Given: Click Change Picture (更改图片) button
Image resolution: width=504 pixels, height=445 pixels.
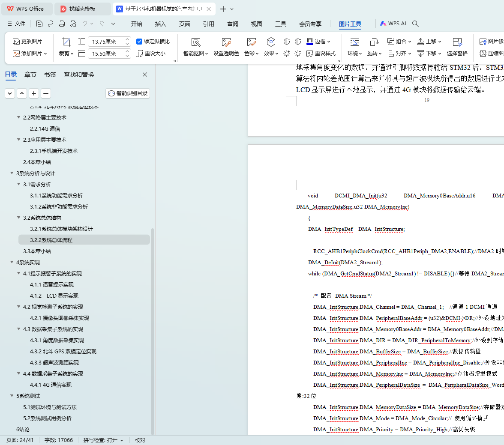Looking at the screenshot, I should (x=27, y=42).
